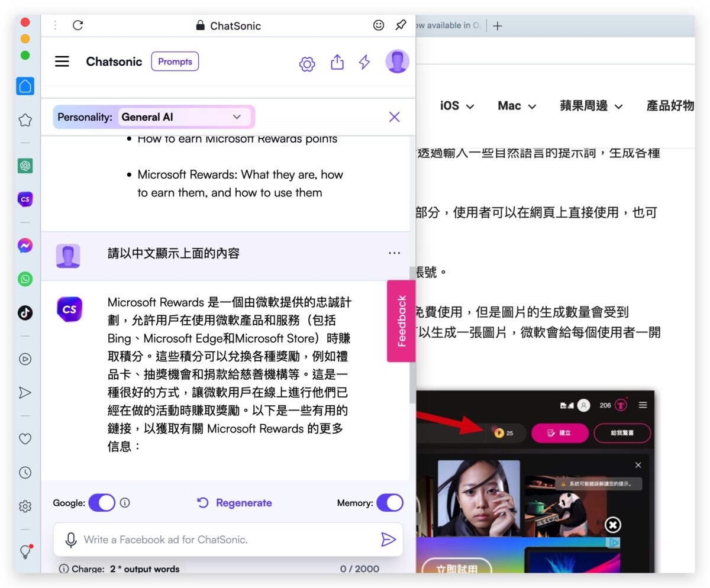Close the ad with X circle
This screenshot has width=710, height=588.
613,525
